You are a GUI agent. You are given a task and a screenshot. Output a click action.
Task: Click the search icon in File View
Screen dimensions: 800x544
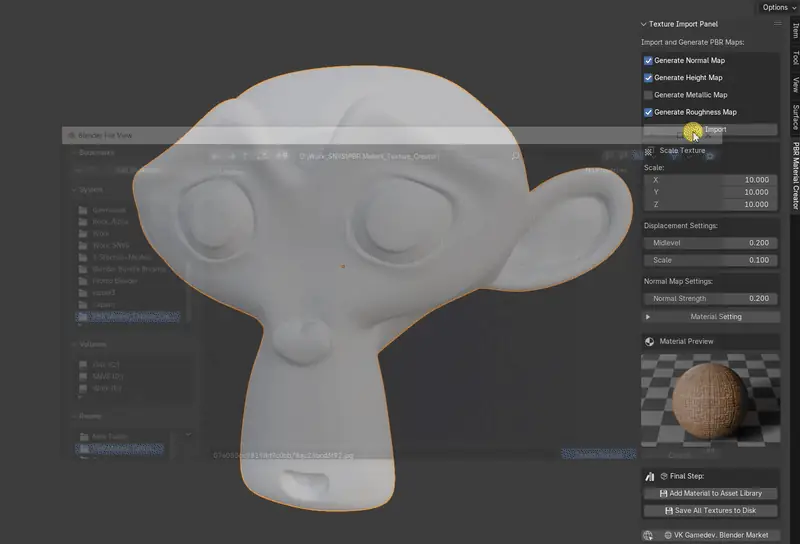pos(515,156)
